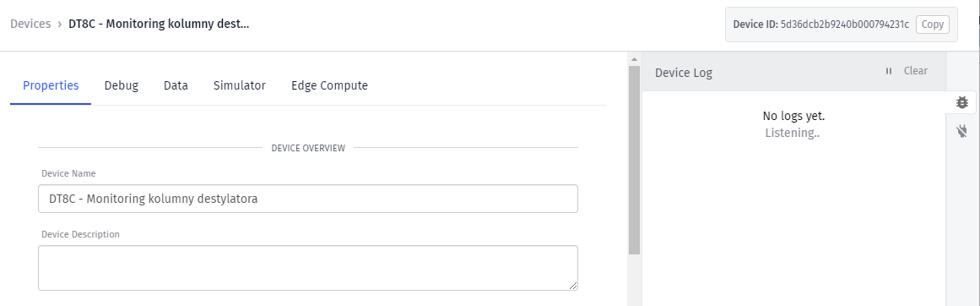Screen dimensions: 980x306
Task: Grab the Device Description resize handle
Action: (x=573, y=286)
